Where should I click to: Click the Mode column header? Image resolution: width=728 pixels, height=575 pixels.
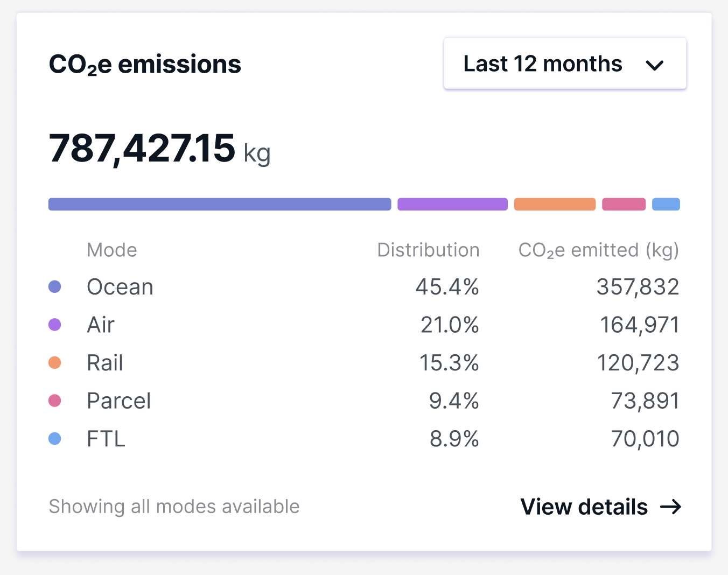click(x=112, y=250)
